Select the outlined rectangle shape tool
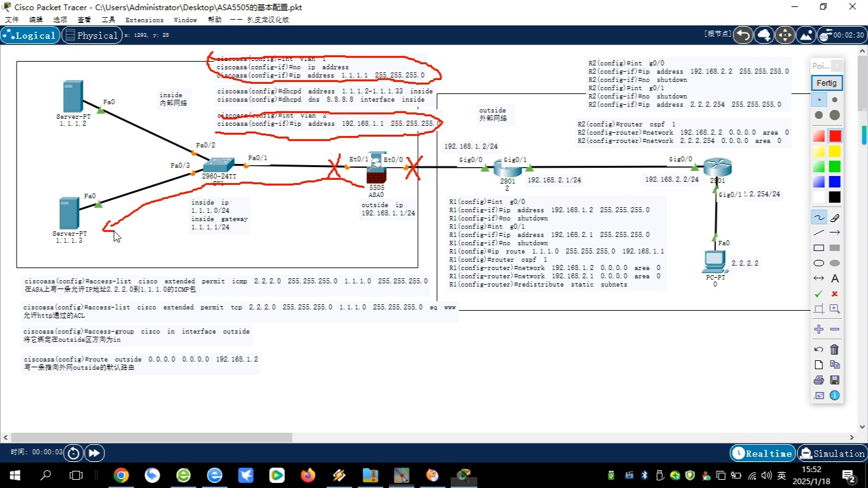Screen dimensions: 868x488 pyautogui.click(x=819, y=248)
